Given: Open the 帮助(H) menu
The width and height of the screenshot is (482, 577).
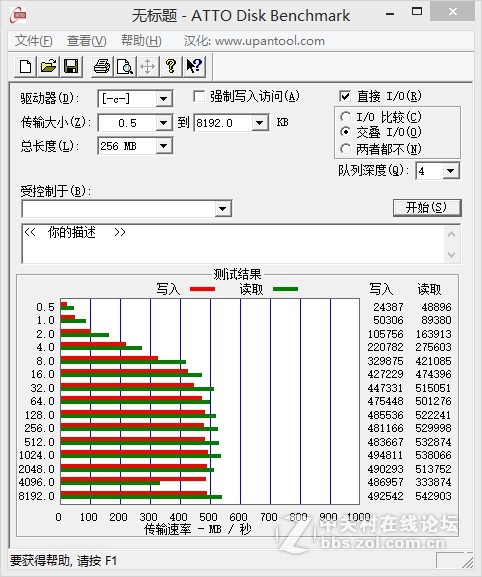Looking at the screenshot, I should coord(141,41).
